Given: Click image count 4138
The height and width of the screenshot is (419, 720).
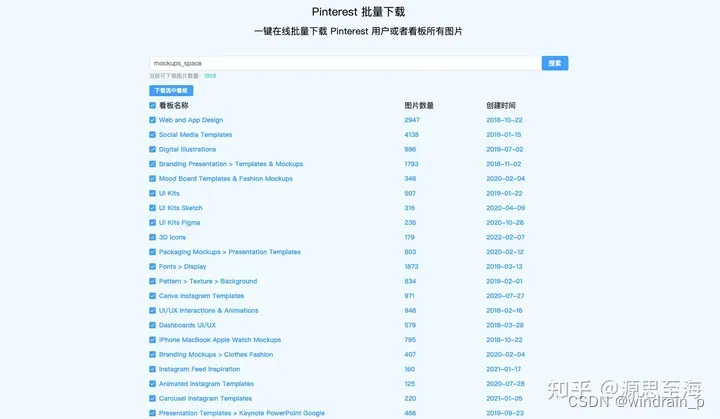Looking at the screenshot, I should click(x=411, y=135).
